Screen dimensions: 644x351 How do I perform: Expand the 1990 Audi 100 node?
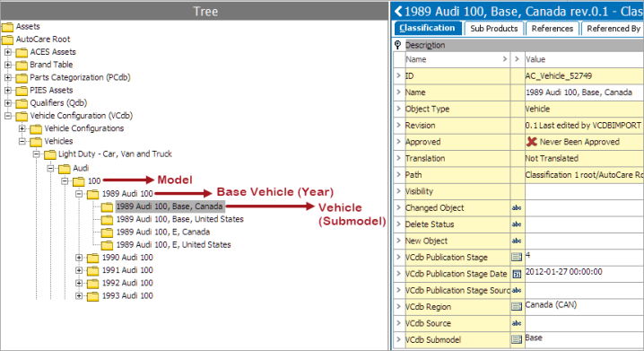tap(79, 258)
